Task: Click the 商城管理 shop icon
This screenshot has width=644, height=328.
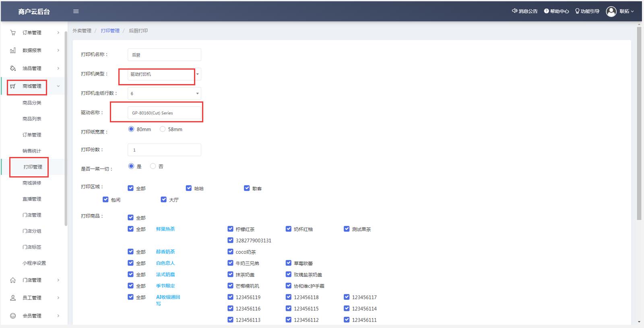Action: click(13, 86)
